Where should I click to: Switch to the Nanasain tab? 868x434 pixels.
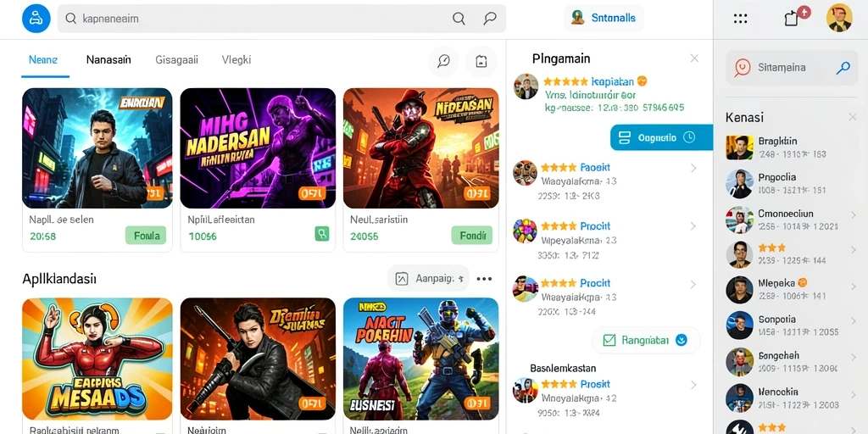click(x=108, y=60)
